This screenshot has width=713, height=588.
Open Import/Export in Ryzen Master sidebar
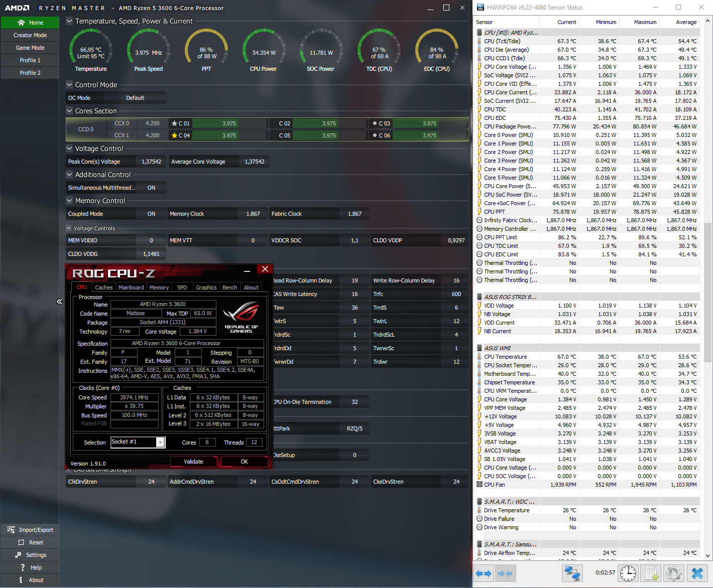pyautogui.click(x=30, y=530)
